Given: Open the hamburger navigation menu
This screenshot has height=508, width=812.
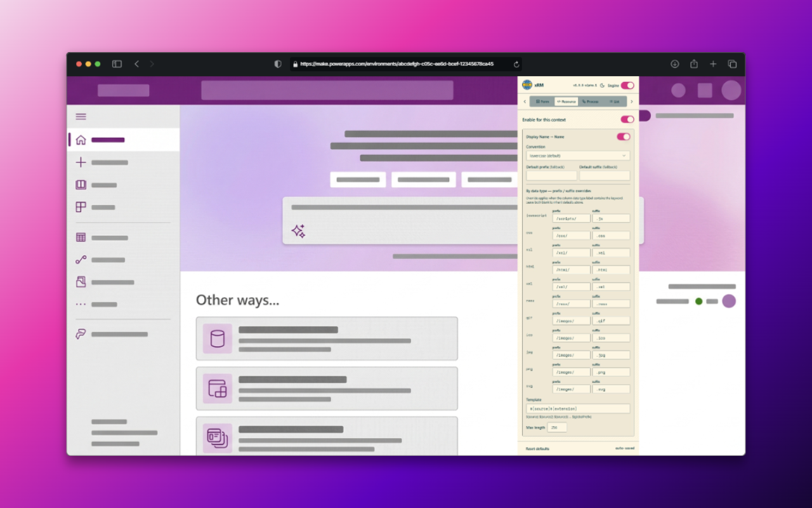Looking at the screenshot, I should 81,116.
